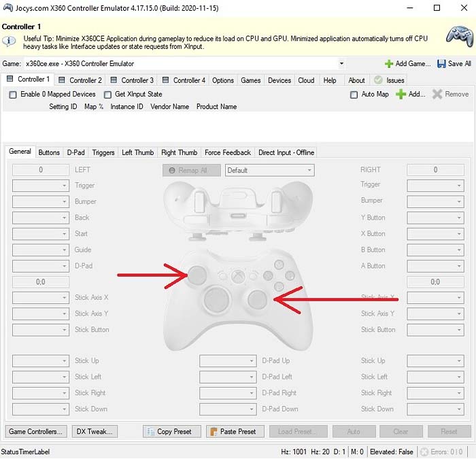Open the Default preset dropdown
The width and height of the screenshot is (476, 459).
269,170
